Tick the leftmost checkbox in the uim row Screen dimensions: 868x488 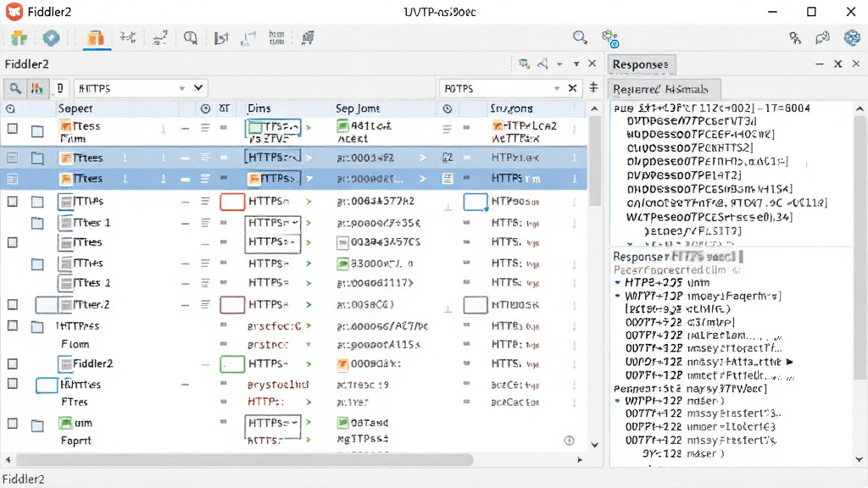tap(12, 424)
